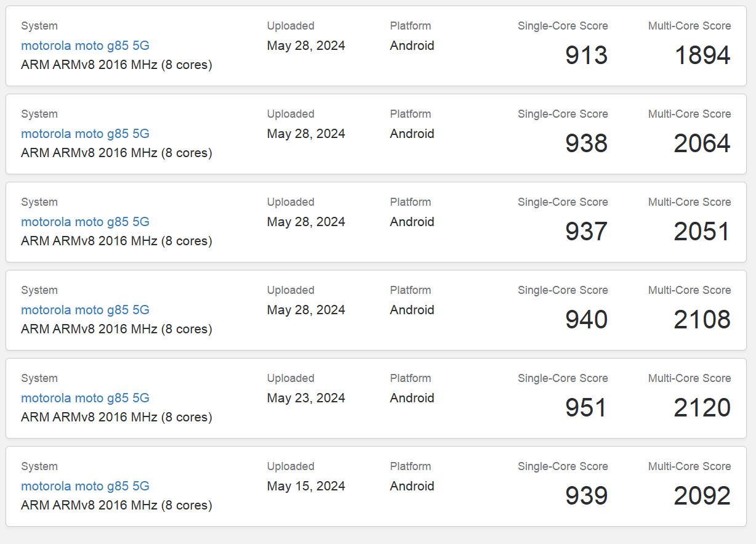Click the single-core score 913
Viewport: 756px width, 544px height.
(x=586, y=55)
